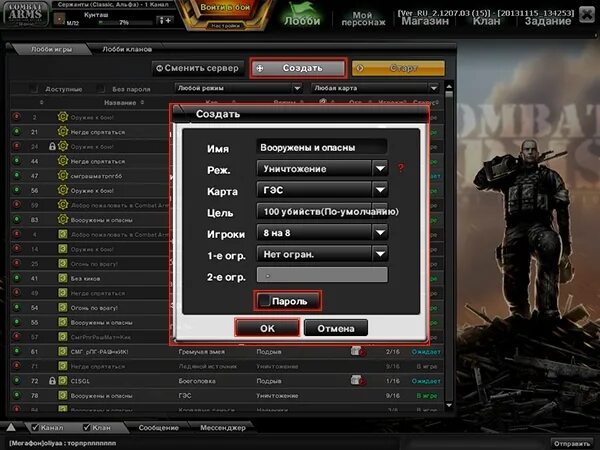Open the Задание menu
This screenshot has width=600, height=450.
[x=548, y=21]
